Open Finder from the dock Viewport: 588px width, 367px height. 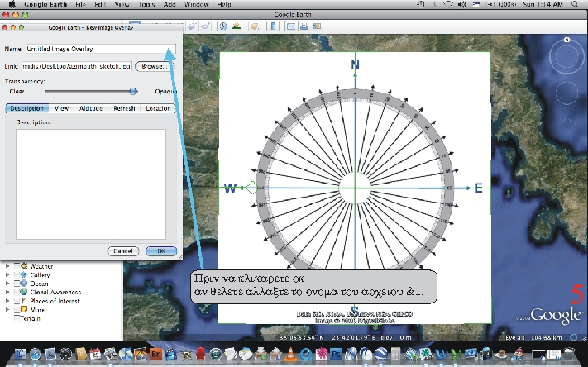20,354
